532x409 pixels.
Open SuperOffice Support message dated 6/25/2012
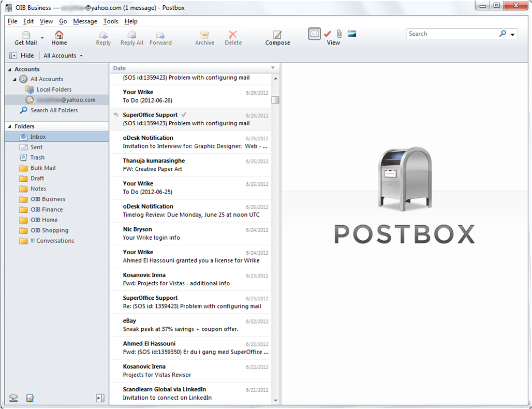pyautogui.click(x=190, y=119)
